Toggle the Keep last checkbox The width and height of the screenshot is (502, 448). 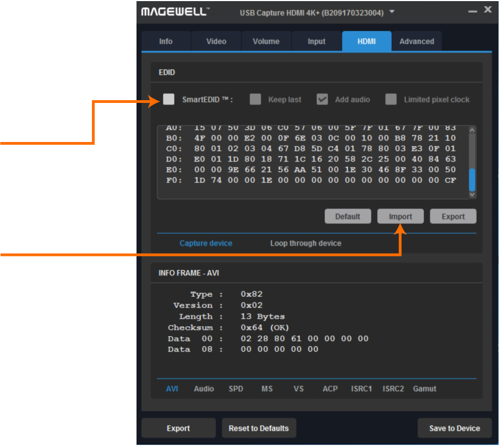click(255, 99)
